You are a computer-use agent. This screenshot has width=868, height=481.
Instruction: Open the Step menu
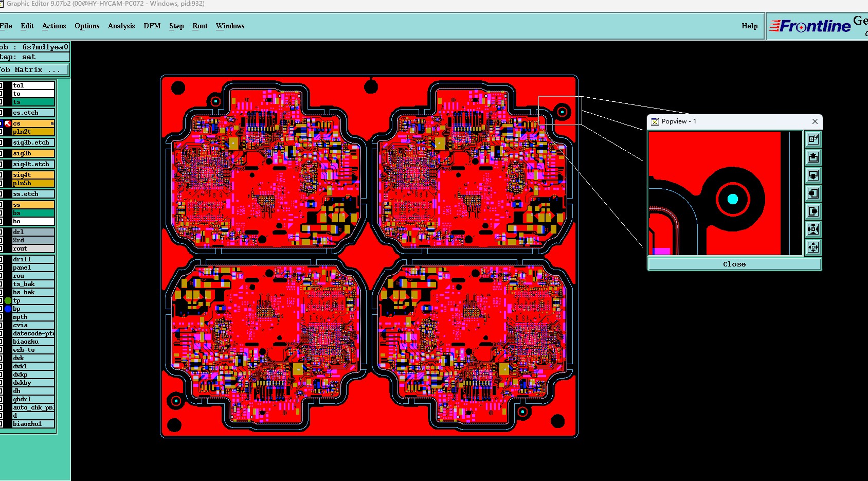coord(176,26)
